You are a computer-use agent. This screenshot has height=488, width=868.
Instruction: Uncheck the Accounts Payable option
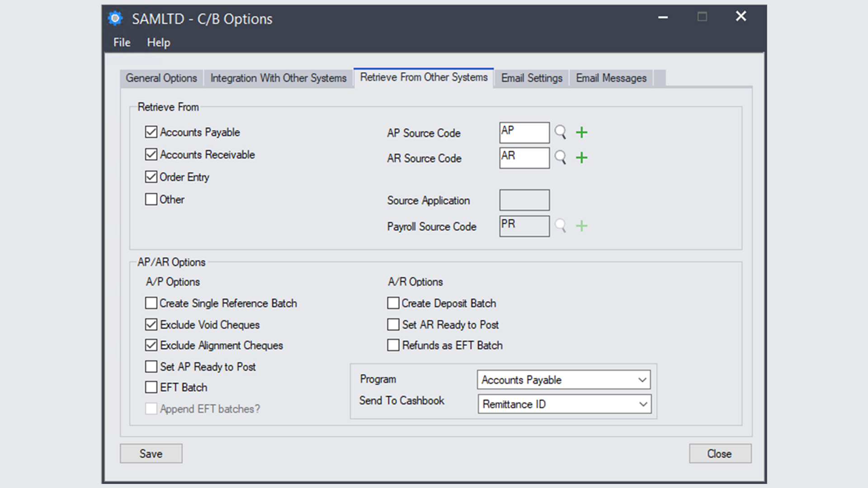pyautogui.click(x=151, y=132)
